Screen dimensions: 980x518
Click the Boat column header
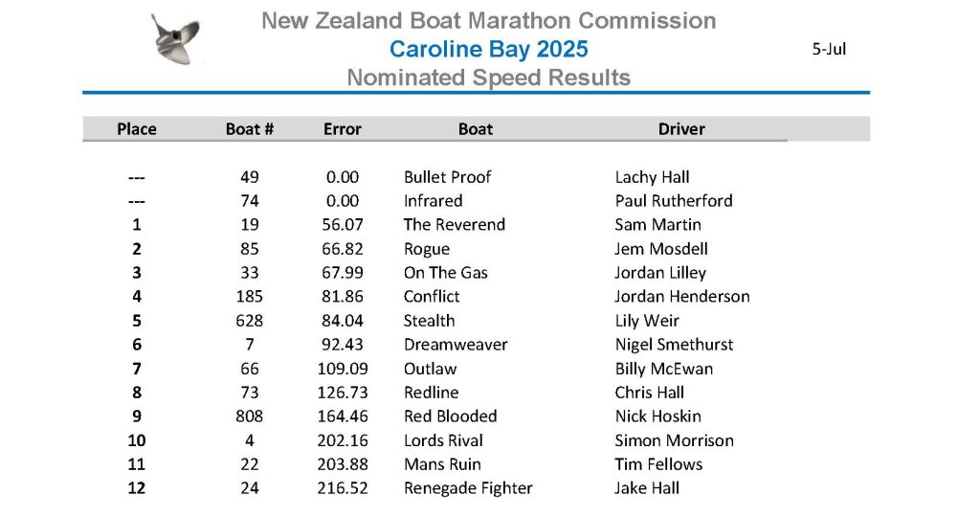tap(476, 129)
